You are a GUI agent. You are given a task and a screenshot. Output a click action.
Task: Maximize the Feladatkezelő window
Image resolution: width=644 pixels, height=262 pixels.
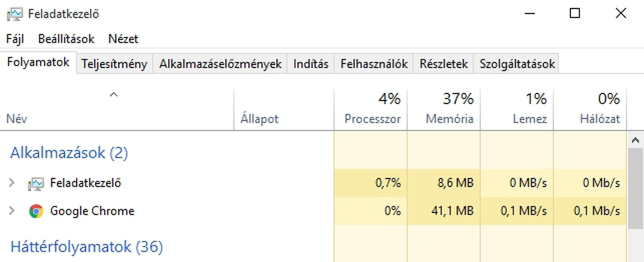point(575,14)
